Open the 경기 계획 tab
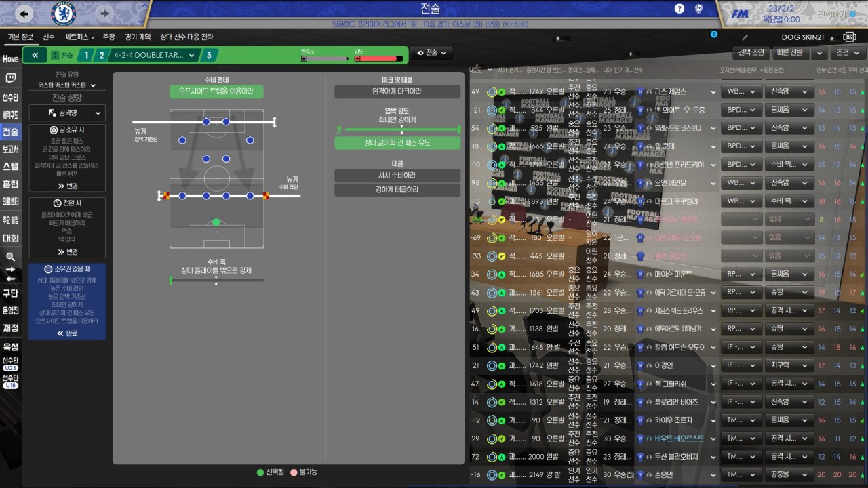The image size is (868, 488). point(138,37)
